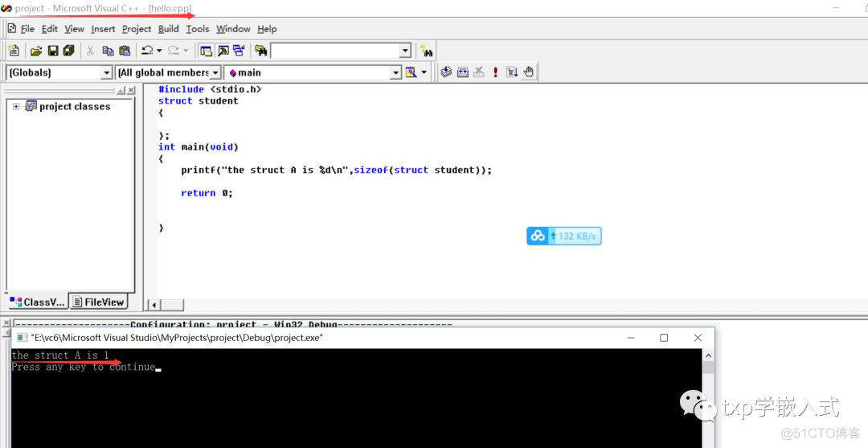The width and height of the screenshot is (868, 448).
Task: Open the Window List icon
Action: click(240, 51)
